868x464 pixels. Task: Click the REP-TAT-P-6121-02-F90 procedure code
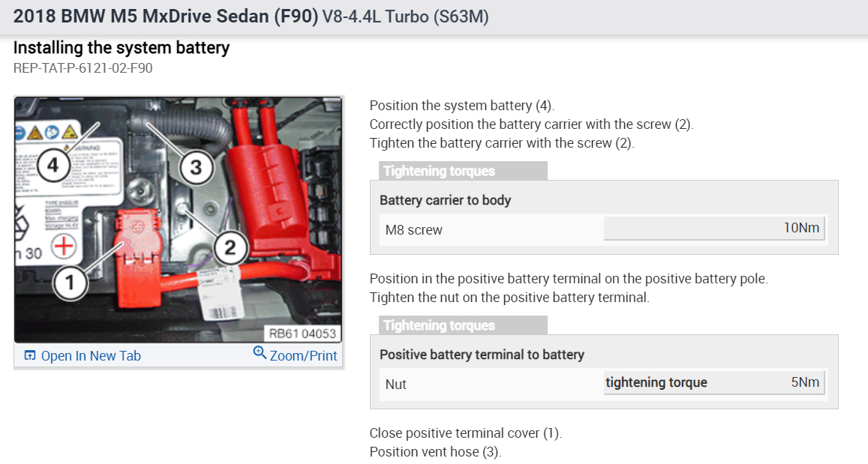pyautogui.click(x=83, y=68)
